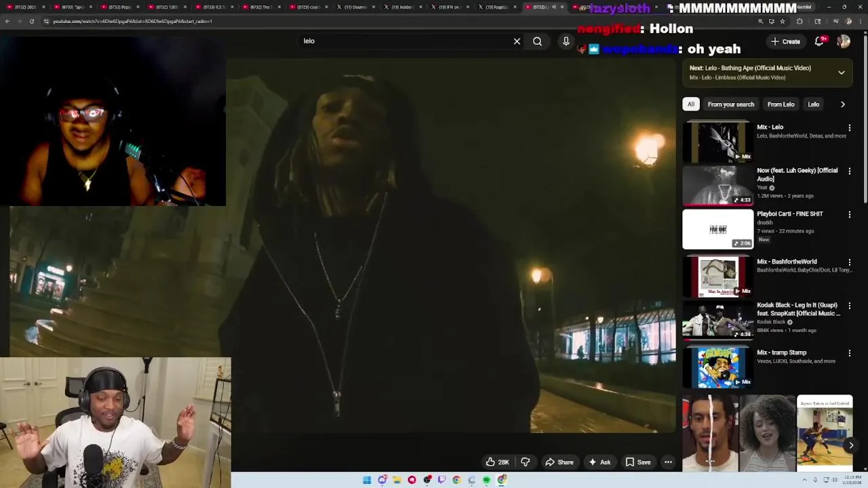The height and width of the screenshot is (488, 868).
Task: Open options menu for 'Mix - tramp Stamp'
Action: tap(849, 353)
